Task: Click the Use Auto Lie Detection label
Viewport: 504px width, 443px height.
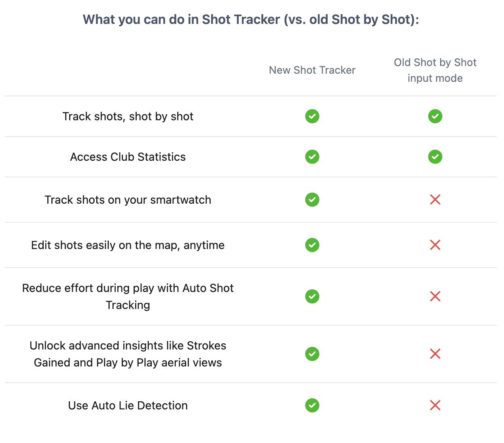Action: (x=128, y=405)
